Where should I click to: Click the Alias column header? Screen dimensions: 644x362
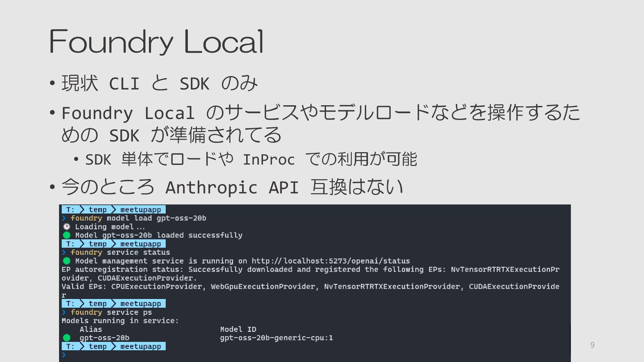click(91, 329)
